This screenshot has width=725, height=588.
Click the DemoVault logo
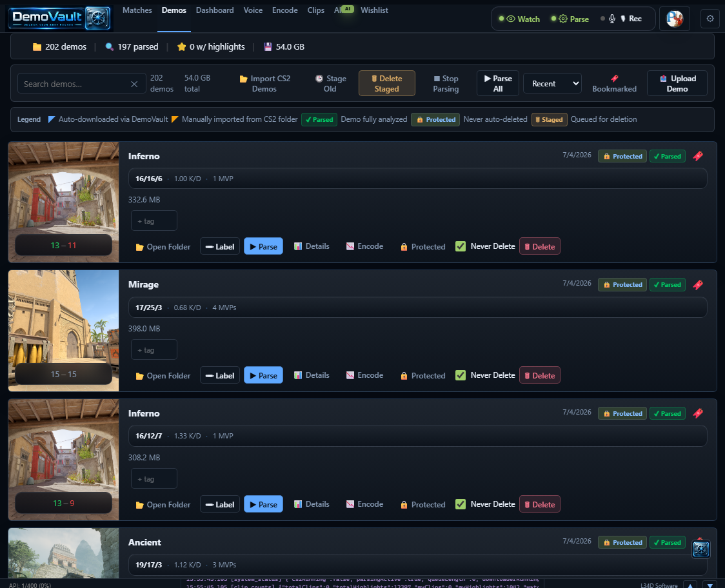click(x=59, y=18)
